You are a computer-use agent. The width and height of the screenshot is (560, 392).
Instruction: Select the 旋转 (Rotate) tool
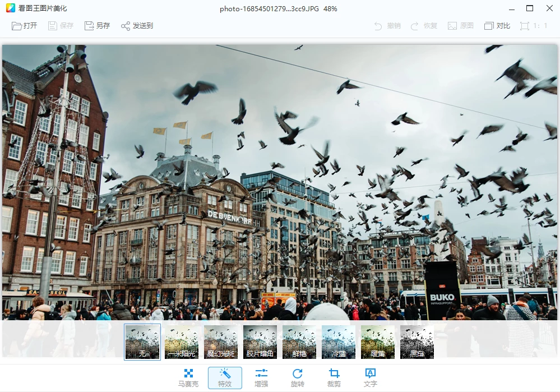(298, 377)
